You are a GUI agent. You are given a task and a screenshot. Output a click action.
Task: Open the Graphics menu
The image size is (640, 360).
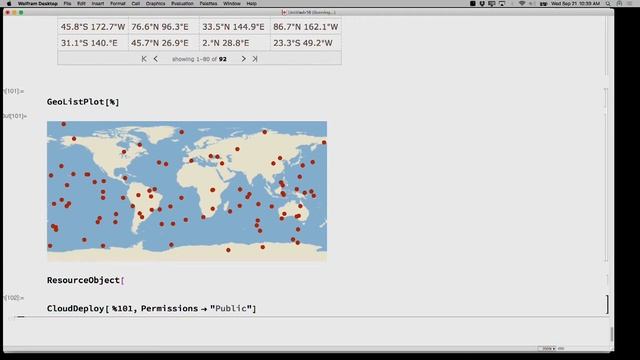point(156,3)
